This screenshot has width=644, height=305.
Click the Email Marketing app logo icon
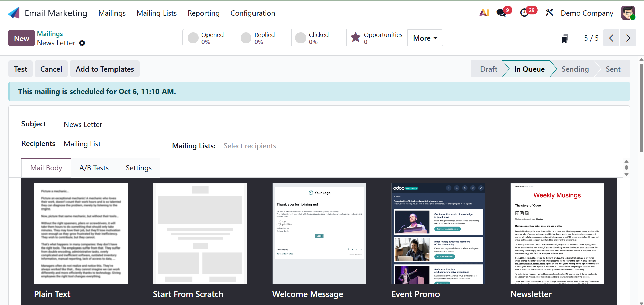pyautogui.click(x=14, y=13)
